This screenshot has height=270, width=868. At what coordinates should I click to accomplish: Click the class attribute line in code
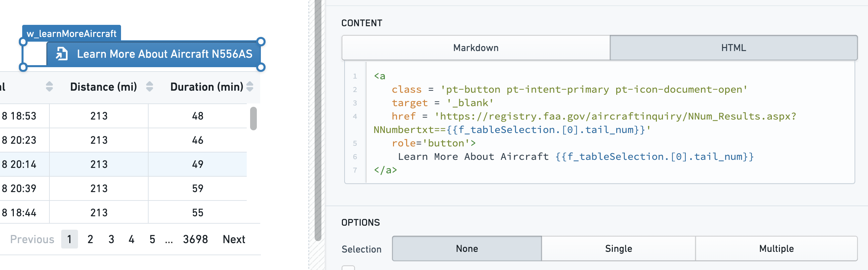[x=569, y=90]
